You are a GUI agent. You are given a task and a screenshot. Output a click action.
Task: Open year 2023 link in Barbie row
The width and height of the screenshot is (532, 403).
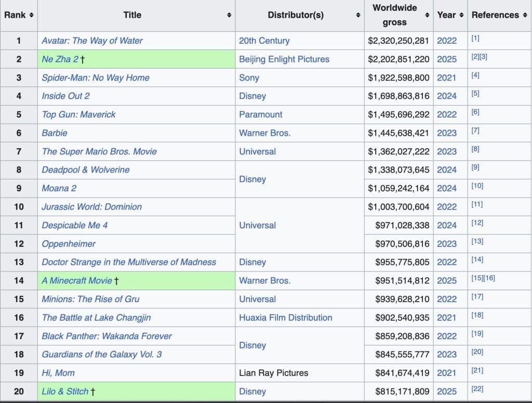tap(447, 133)
